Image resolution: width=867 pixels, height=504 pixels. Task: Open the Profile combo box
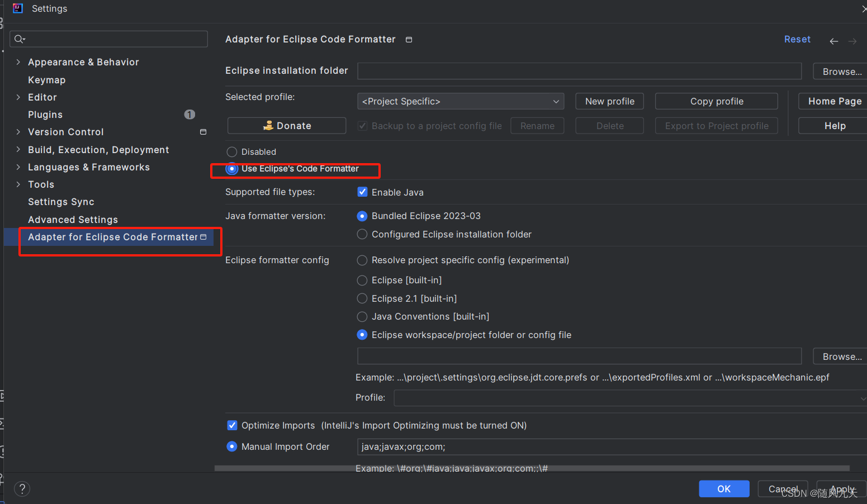[x=630, y=398]
